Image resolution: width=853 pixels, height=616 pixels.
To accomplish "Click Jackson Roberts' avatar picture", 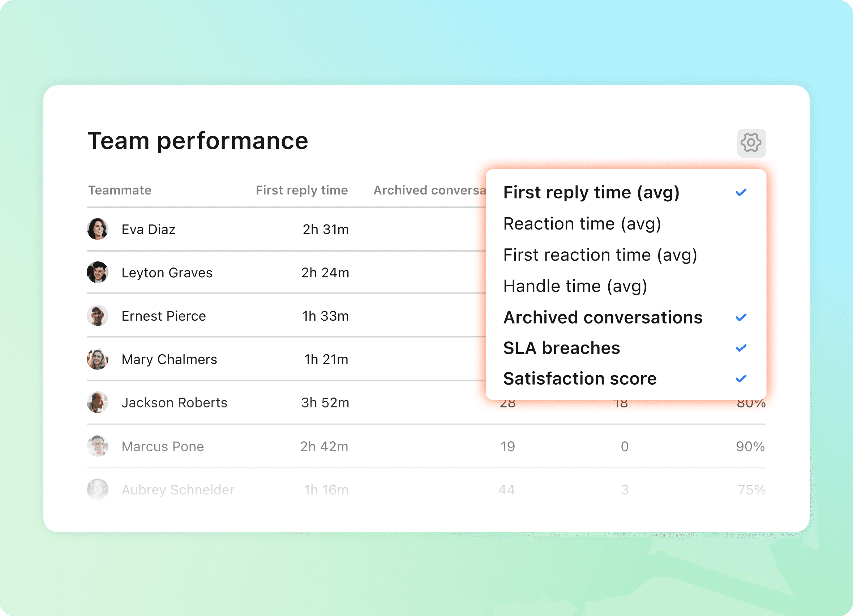I will 98,402.
